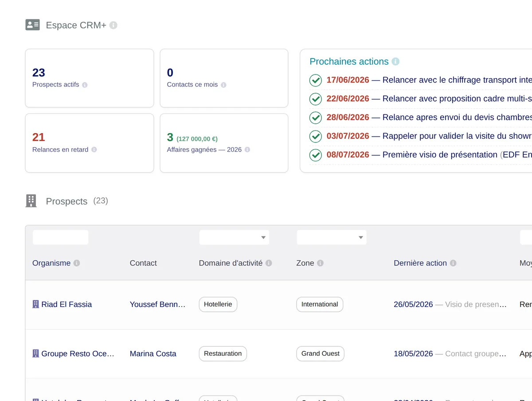
Task: Click the Restauration tag
Action: point(223,354)
